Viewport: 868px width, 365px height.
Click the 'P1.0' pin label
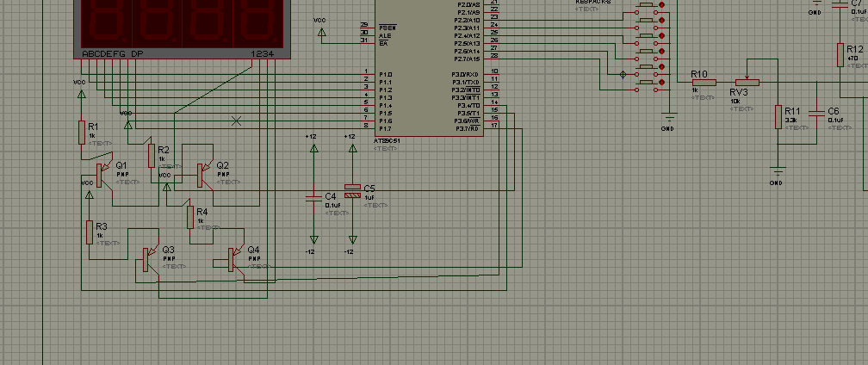coord(386,75)
